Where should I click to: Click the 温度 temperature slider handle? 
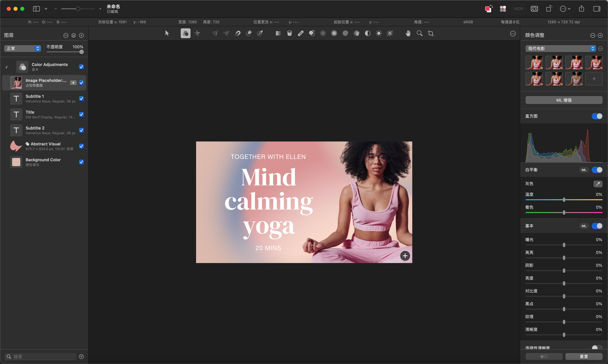point(564,200)
